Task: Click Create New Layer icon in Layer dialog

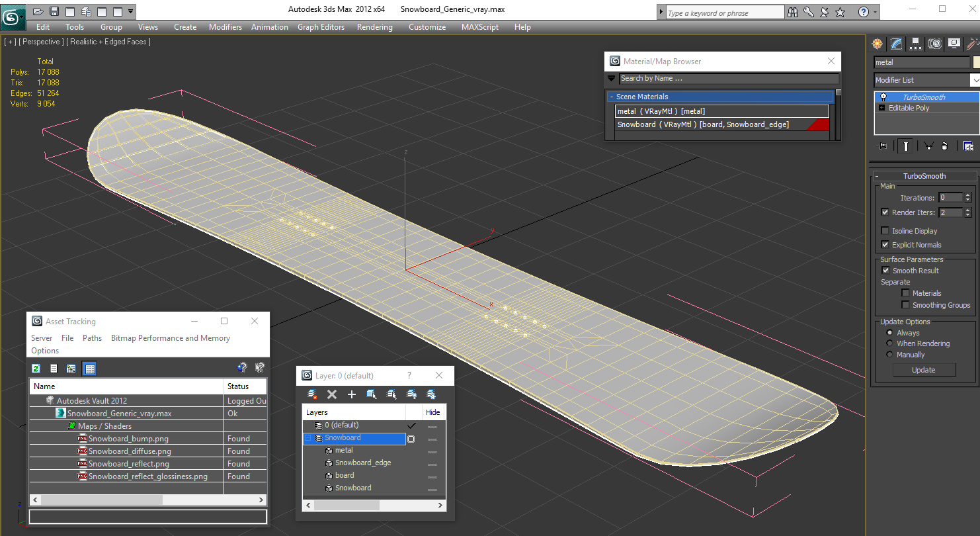Action: tap(312, 394)
